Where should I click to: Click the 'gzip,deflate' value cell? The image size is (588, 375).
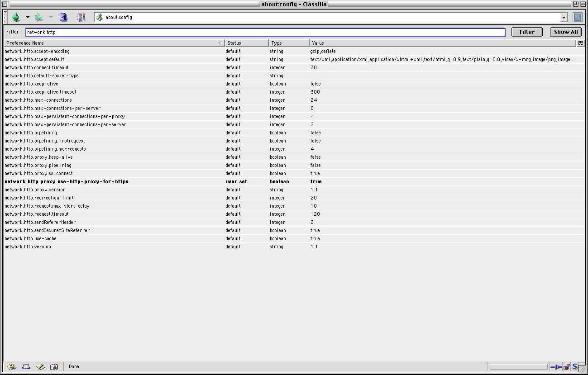(x=323, y=51)
